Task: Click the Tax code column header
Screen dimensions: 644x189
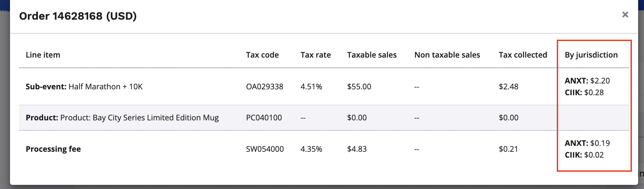Action: click(x=262, y=55)
